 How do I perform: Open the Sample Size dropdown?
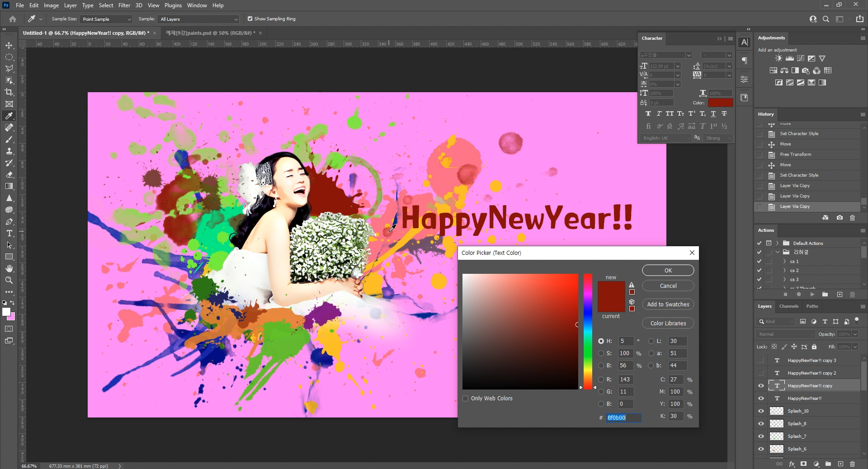(106, 19)
